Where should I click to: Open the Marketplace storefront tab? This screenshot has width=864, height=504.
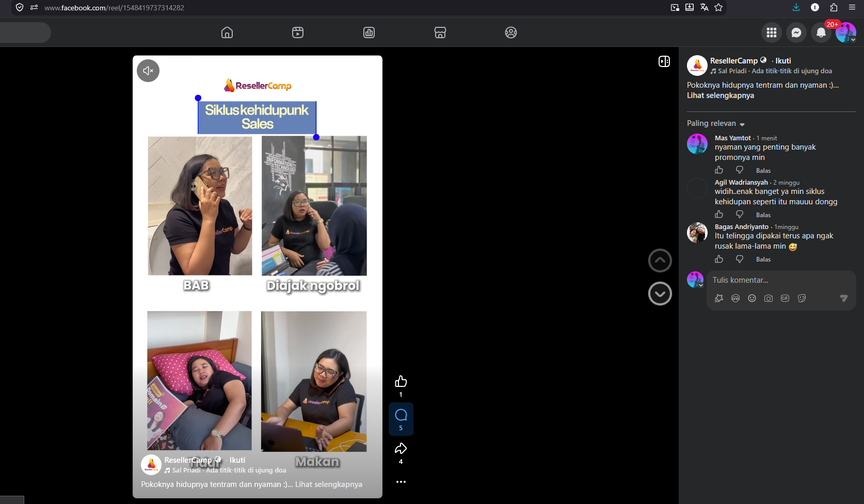(x=440, y=32)
